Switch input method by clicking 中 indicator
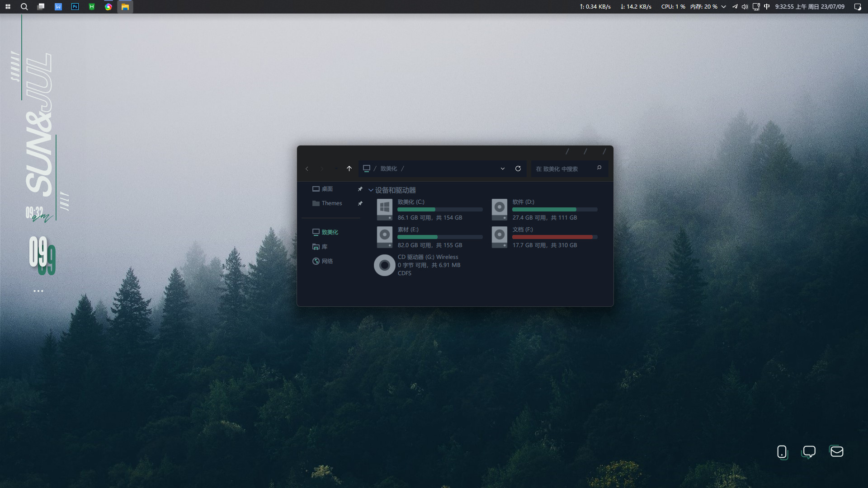The width and height of the screenshot is (868, 488). click(x=766, y=7)
